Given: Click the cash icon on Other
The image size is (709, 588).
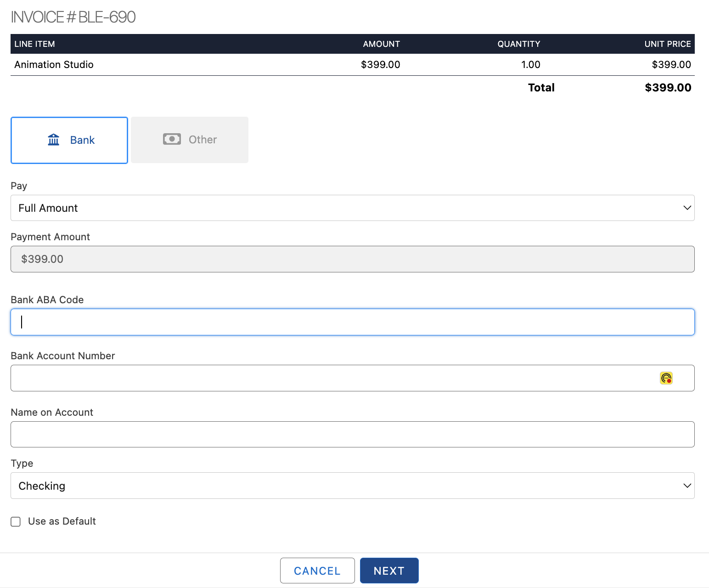Looking at the screenshot, I should pyautogui.click(x=172, y=139).
